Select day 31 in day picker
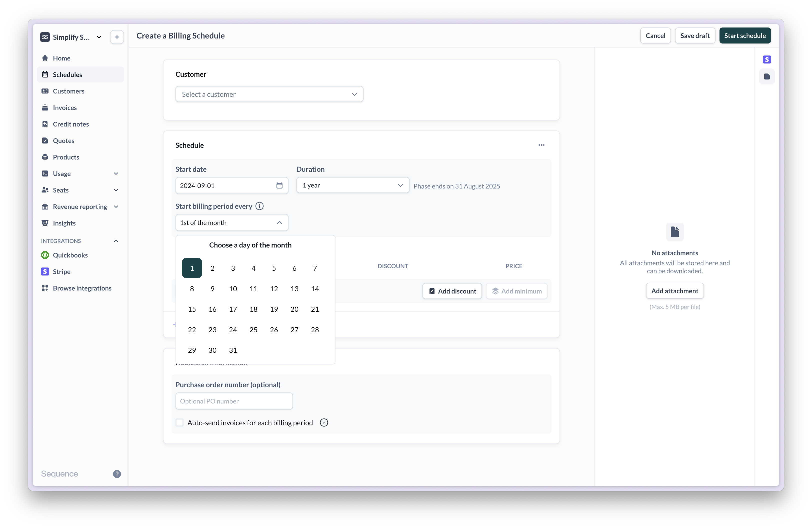 click(x=233, y=350)
